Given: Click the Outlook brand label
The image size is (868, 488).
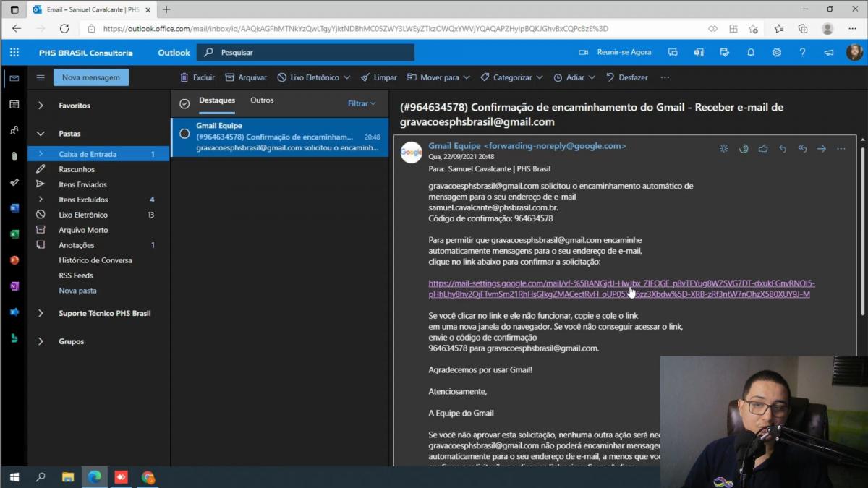Looking at the screenshot, I should [174, 53].
